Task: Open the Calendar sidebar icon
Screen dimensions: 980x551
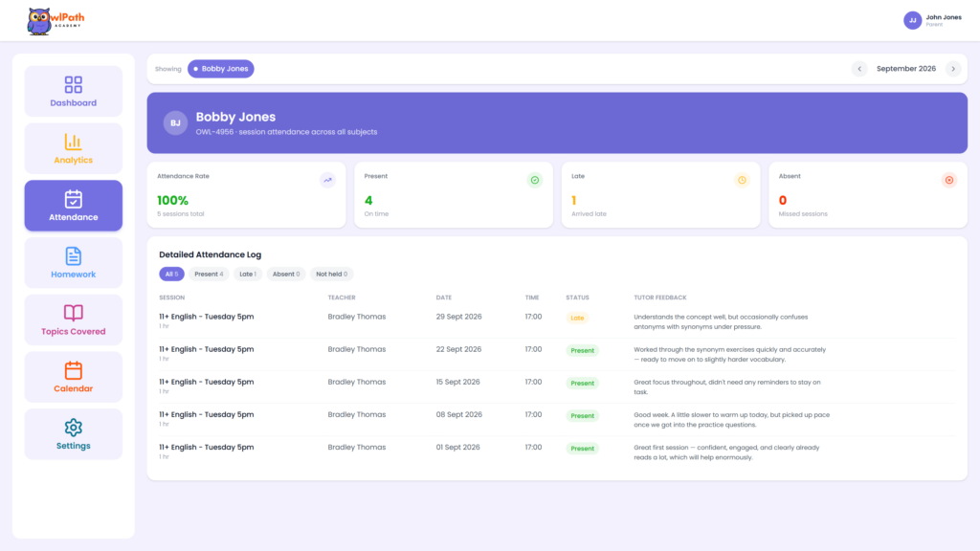Action: 73,370
